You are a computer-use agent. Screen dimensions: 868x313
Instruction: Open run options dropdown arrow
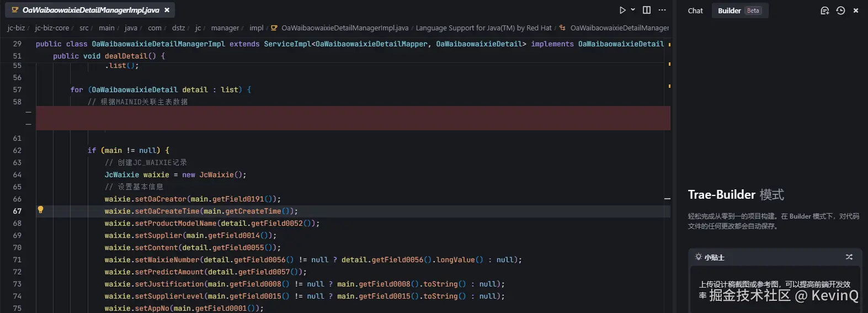[x=633, y=10]
